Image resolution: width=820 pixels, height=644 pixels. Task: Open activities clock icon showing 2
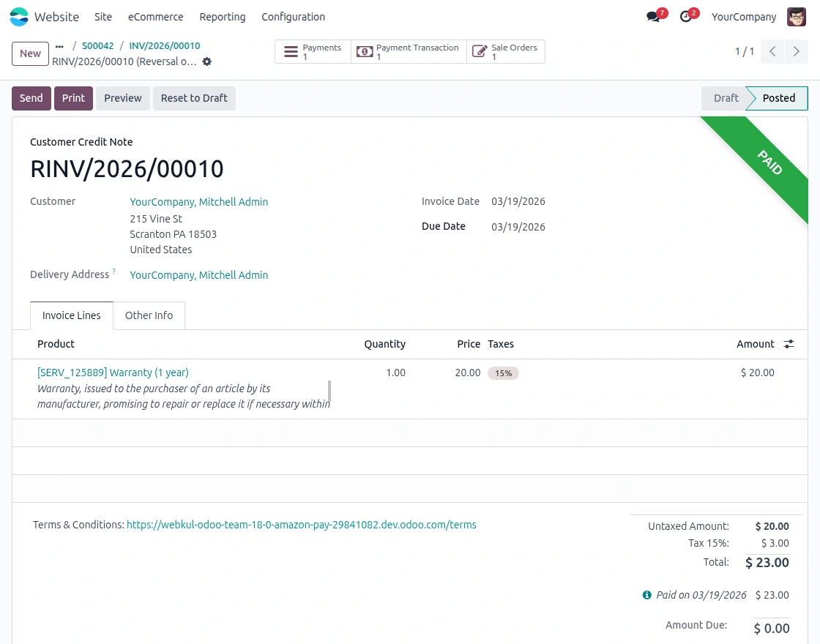686,16
